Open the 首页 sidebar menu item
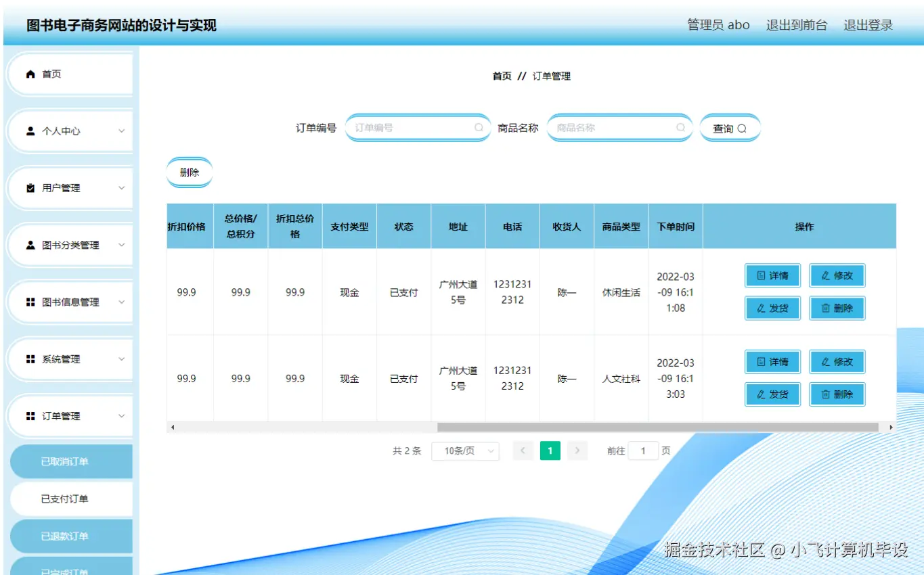This screenshot has height=575, width=924. click(x=70, y=74)
